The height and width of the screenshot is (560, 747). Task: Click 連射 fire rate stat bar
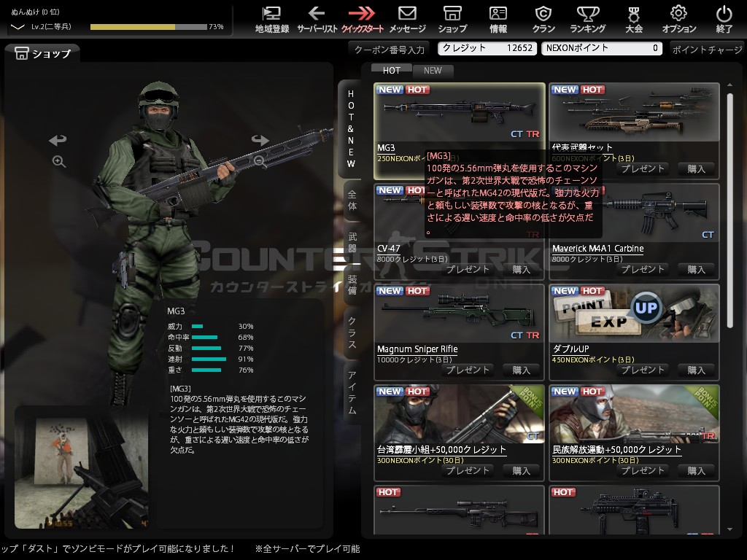pos(209,359)
